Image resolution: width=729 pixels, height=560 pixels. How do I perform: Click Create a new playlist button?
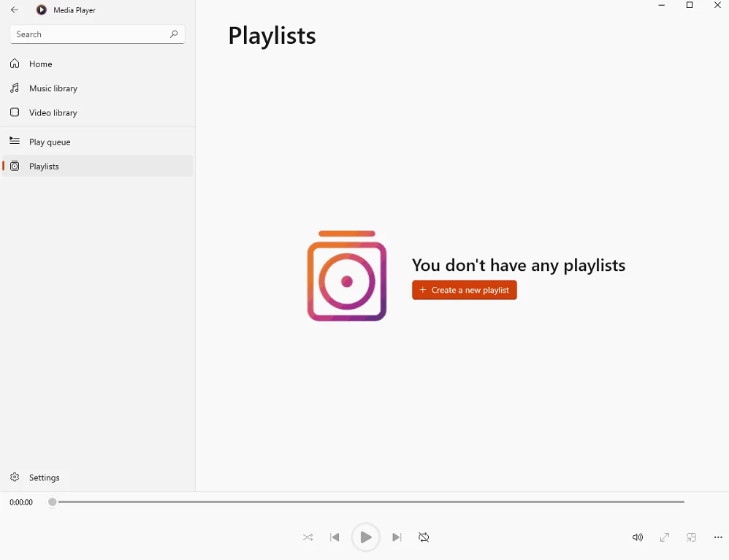pyautogui.click(x=465, y=290)
